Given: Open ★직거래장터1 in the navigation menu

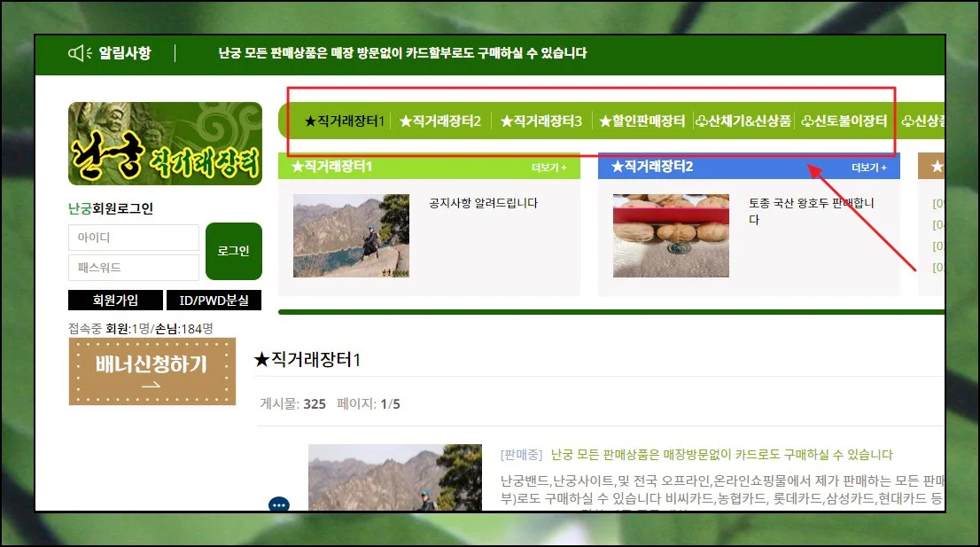Looking at the screenshot, I should [344, 121].
